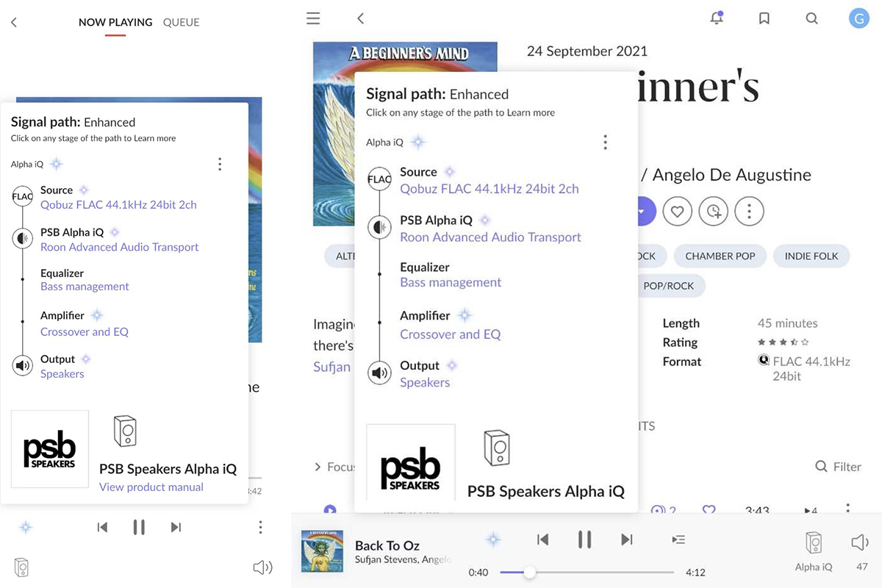Click Back To Oz album thumbnail
The width and height of the screenshot is (882, 588).
(323, 552)
